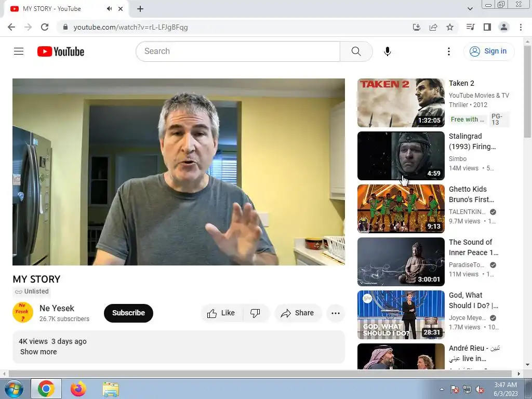Open the Stalingrad video thumbnail
Viewport: 532px width, 399px height.
[401, 156]
